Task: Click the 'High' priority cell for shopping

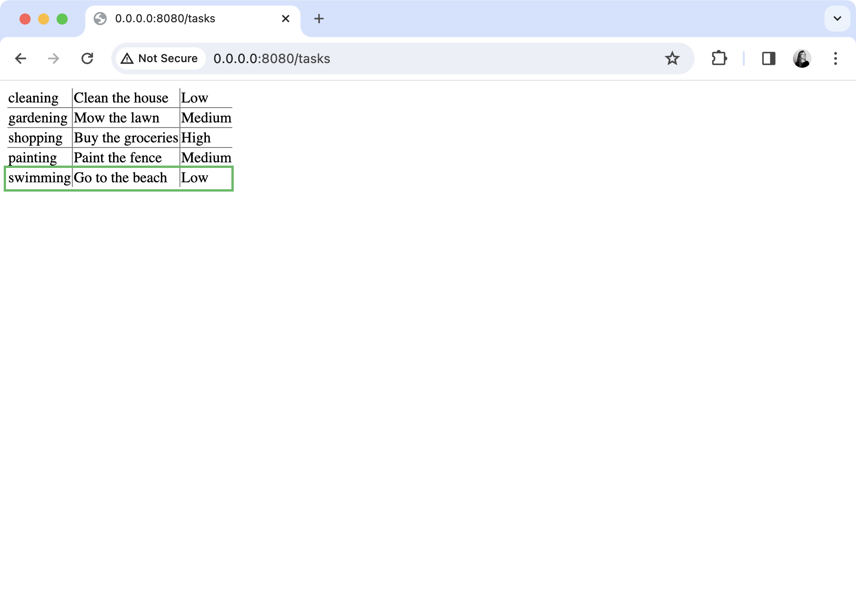Action: 195,137
